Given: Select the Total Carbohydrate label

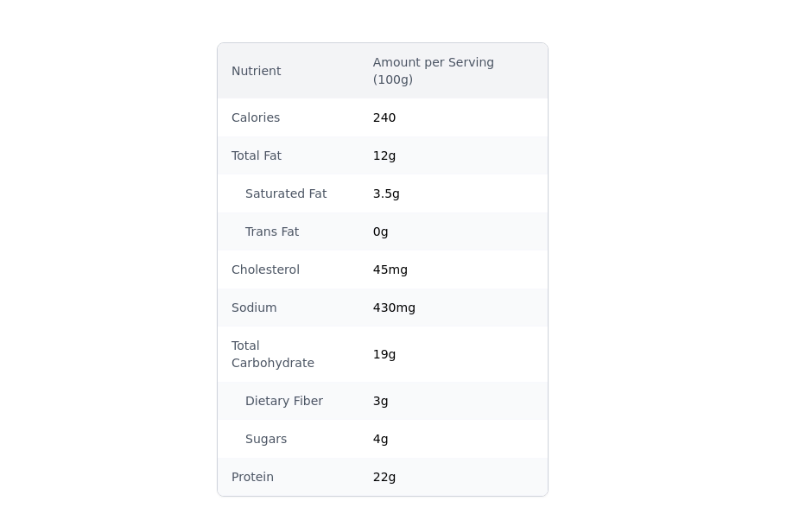Looking at the screenshot, I should [x=272, y=354].
